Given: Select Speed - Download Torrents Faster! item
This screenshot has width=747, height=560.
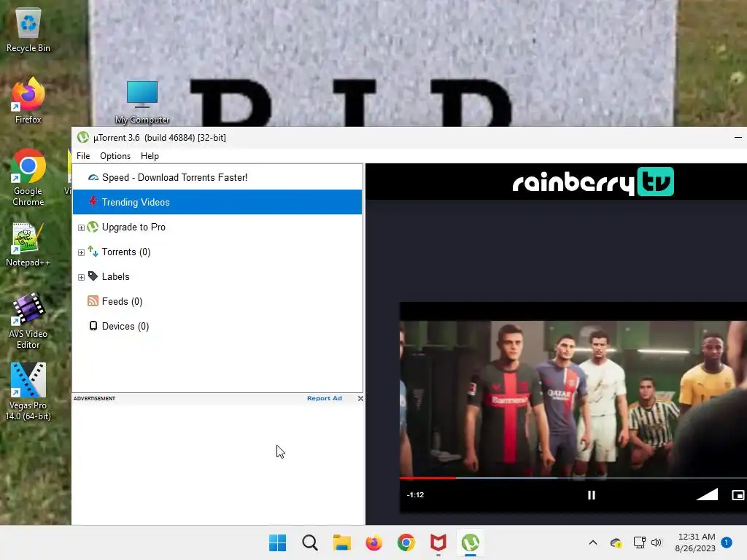Looking at the screenshot, I should pos(217,178).
